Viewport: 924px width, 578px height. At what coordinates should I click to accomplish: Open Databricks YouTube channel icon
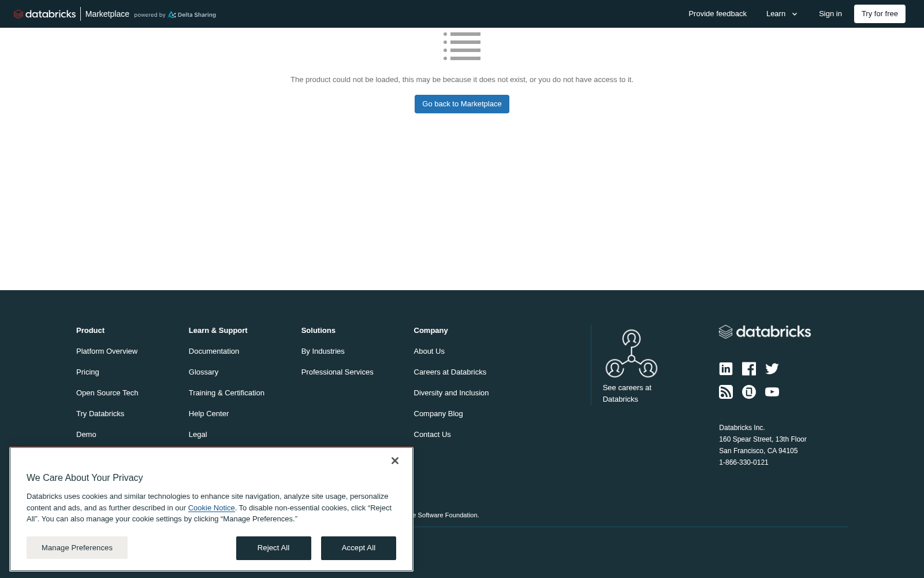click(x=772, y=392)
